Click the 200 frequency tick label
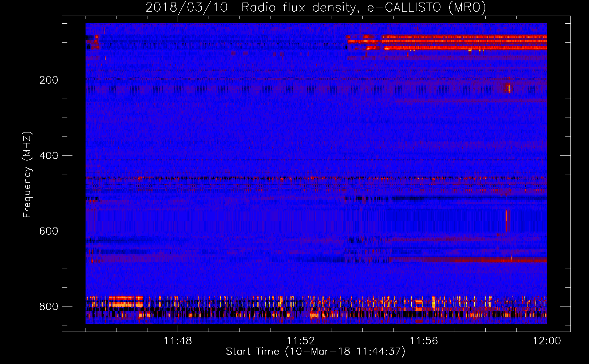This screenshot has height=364, width=589. [49, 80]
